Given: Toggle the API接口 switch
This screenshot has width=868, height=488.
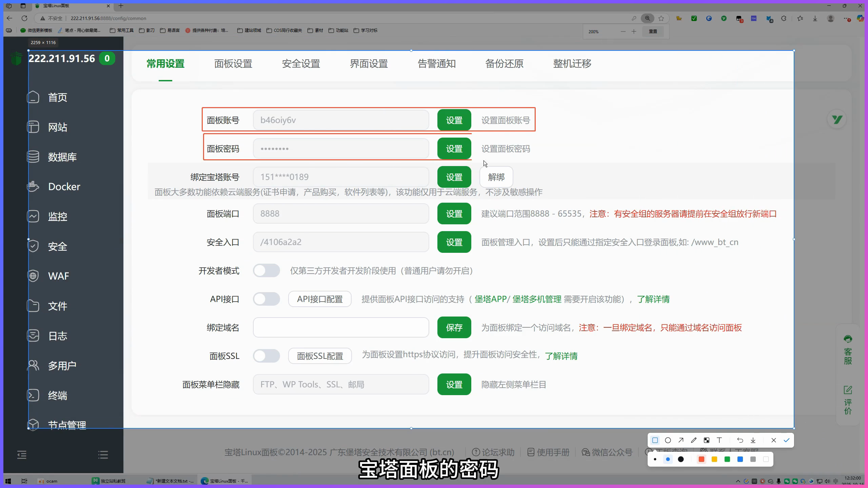Looking at the screenshot, I should point(267,299).
